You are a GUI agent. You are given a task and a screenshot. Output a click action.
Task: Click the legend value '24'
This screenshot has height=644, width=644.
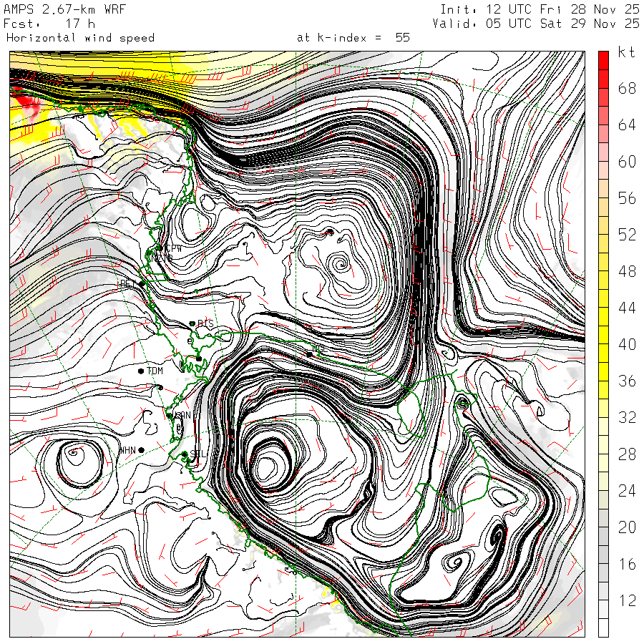click(627, 490)
